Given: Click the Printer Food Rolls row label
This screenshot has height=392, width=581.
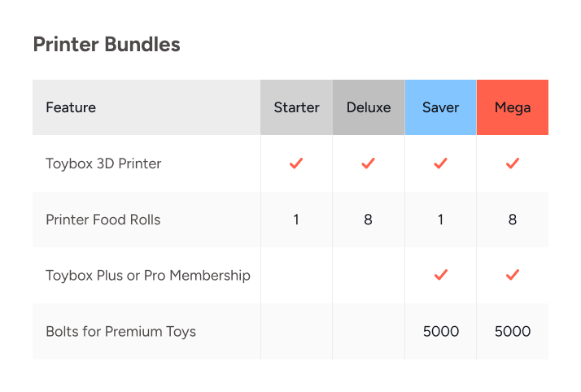Looking at the screenshot, I should tap(103, 220).
